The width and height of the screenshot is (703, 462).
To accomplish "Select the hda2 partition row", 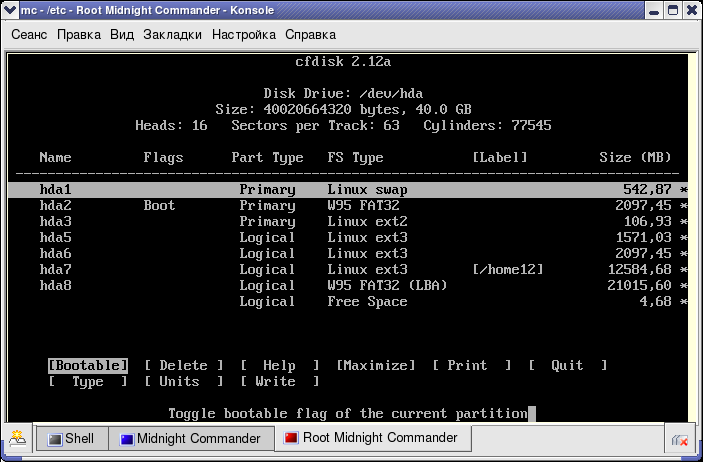I will 348,205.
